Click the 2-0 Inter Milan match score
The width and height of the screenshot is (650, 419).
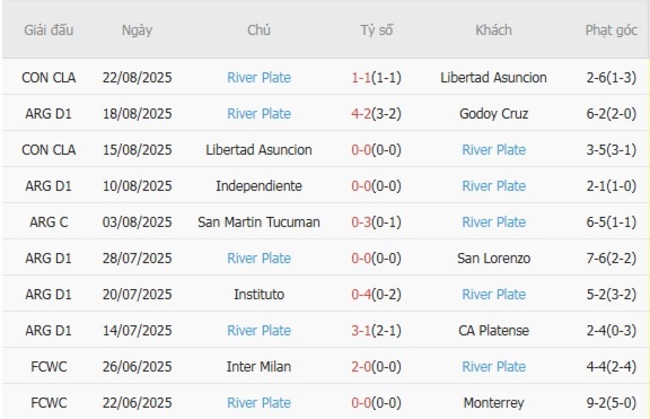[364, 366]
